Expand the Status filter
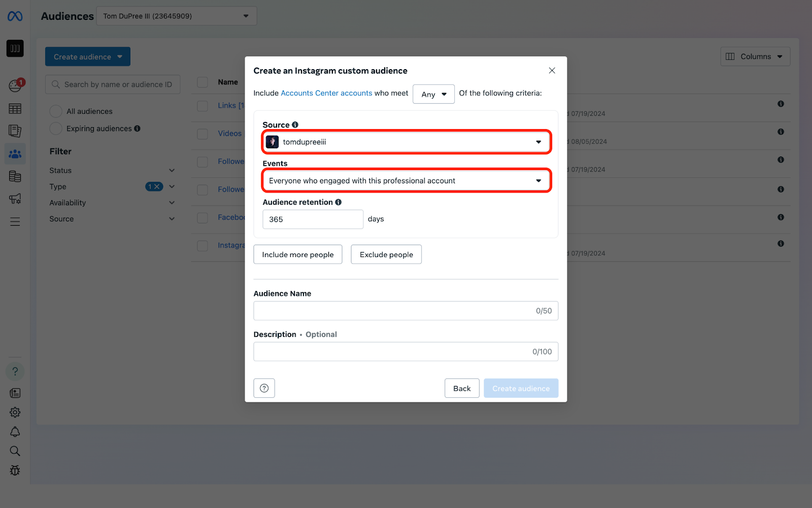The width and height of the screenshot is (812, 508). pyautogui.click(x=172, y=171)
